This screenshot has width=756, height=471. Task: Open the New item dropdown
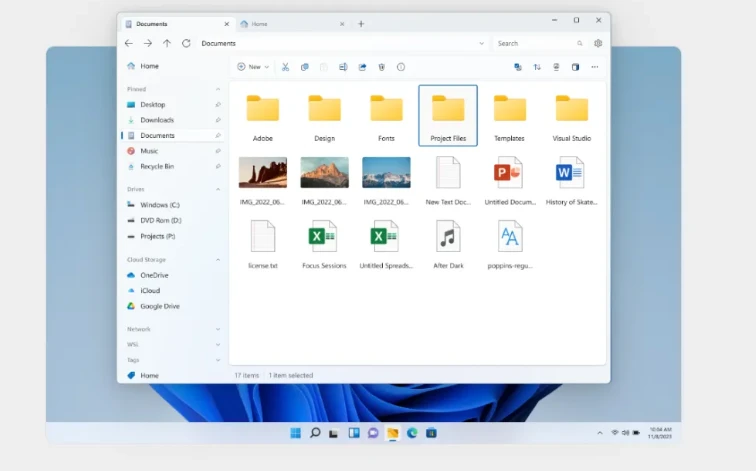pos(253,67)
